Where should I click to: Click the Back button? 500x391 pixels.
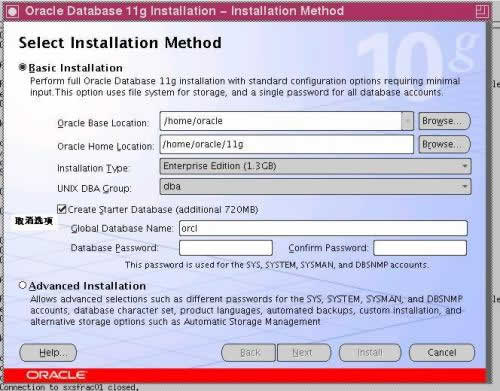249,353
